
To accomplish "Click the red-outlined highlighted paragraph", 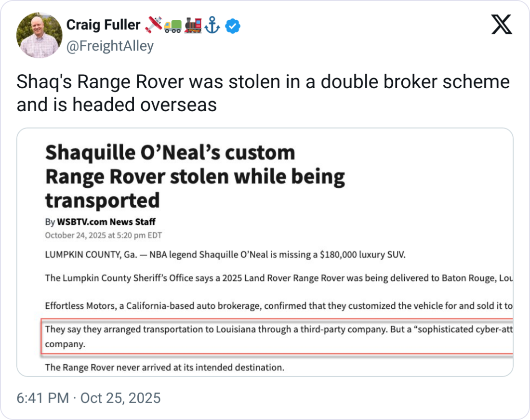I will pos(278,336).
